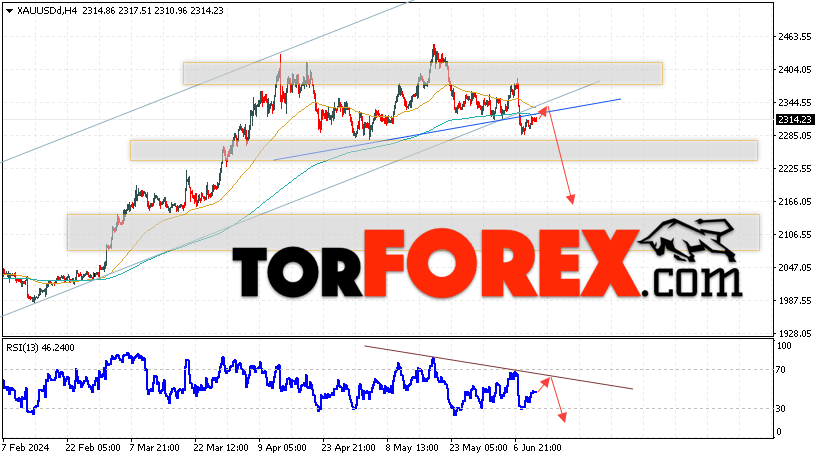Image resolution: width=819 pixels, height=459 pixels.
Task: Click RSI scale value 70
Action: [780, 370]
